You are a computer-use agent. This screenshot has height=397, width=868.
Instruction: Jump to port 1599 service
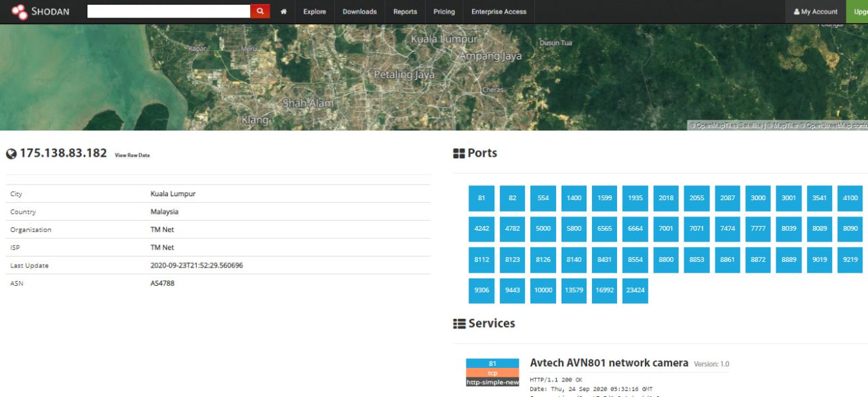click(605, 198)
